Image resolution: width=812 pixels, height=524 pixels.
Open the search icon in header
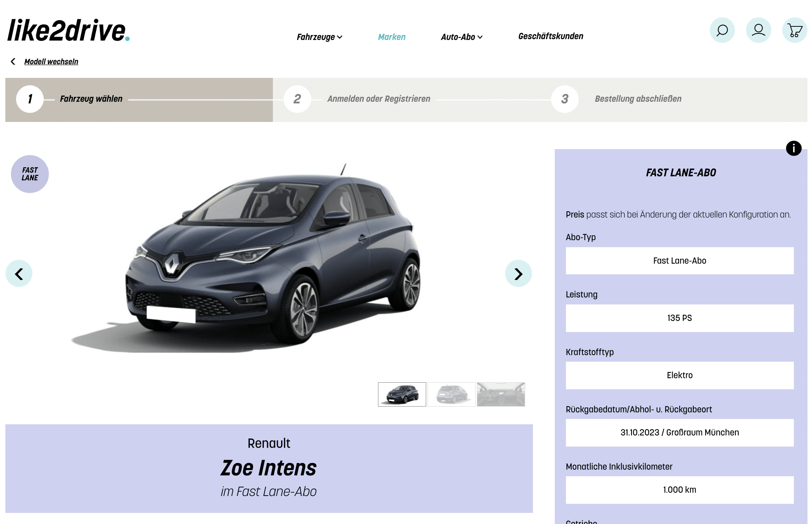pyautogui.click(x=722, y=30)
